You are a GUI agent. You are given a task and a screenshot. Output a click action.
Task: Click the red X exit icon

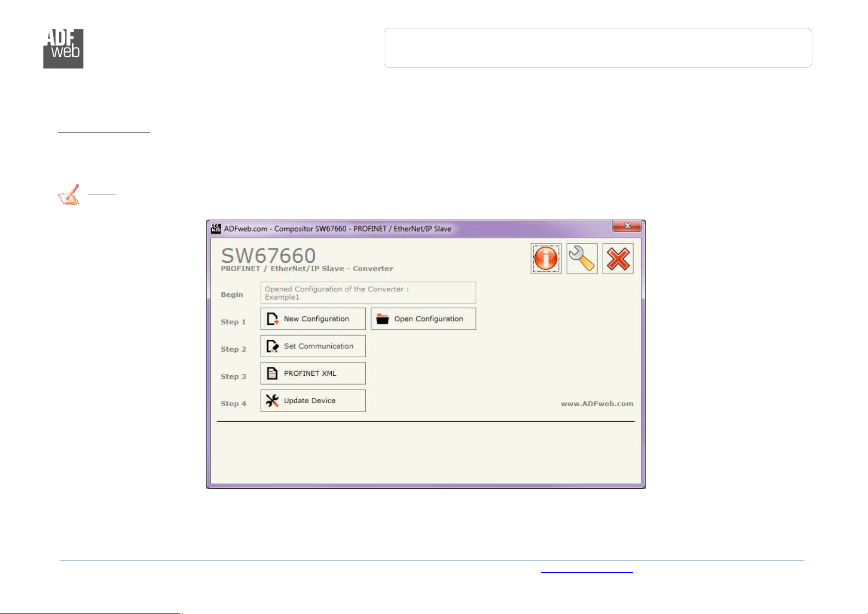pyautogui.click(x=618, y=259)
